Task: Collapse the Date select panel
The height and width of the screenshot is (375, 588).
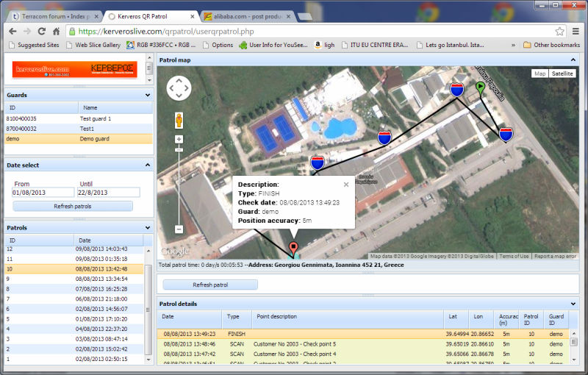Action: (148, 165)
